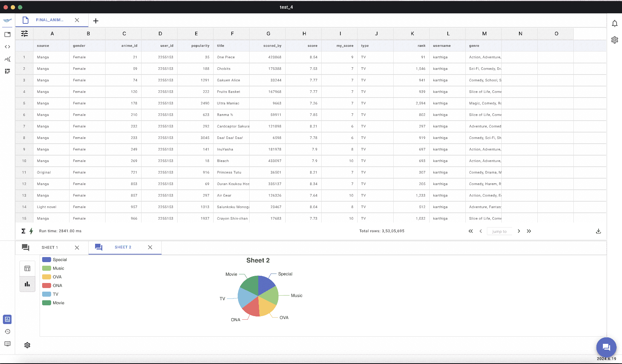
Task: Jump to the first page
Action: pyautogui.click(x=470, y=231)
